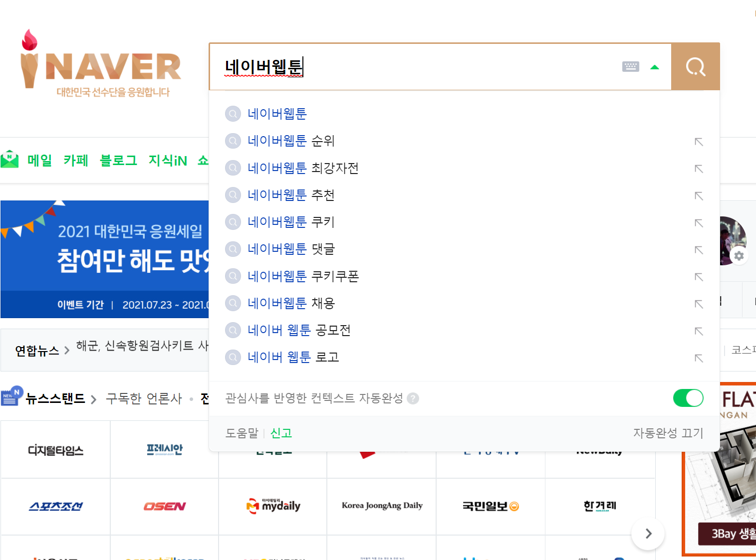
Task: Open the 블로그 menu item
Action: pos(118,160)
